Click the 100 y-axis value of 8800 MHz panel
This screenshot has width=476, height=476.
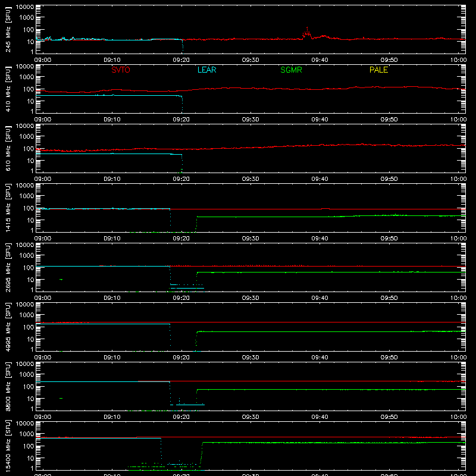pos(29,386)
